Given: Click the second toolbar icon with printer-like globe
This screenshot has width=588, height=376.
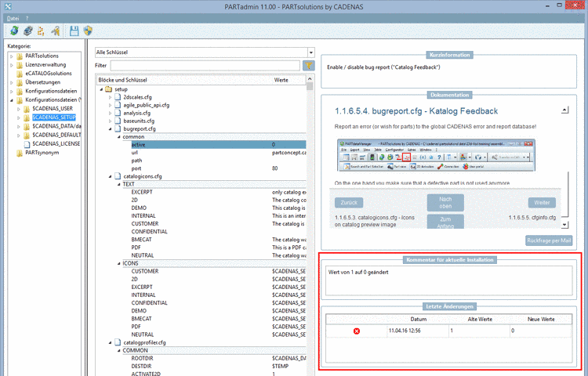Looking at the screenshot, I should (27, 31).
